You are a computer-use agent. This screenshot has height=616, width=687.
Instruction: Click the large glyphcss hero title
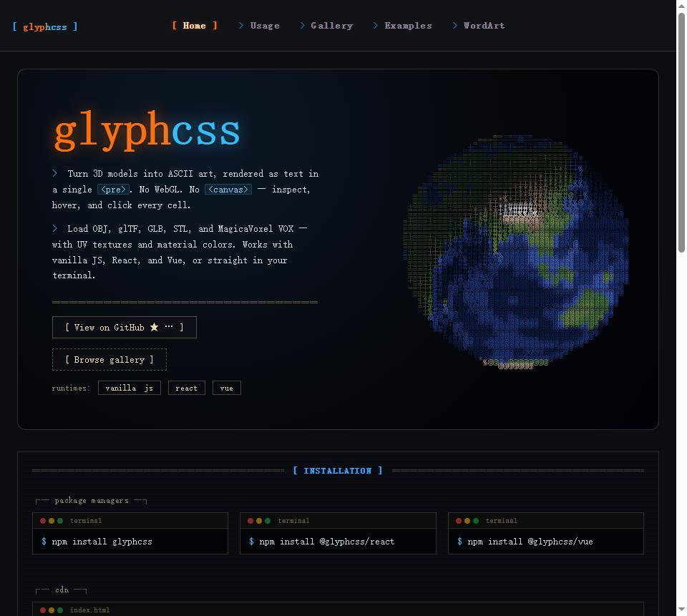pyautogui.click(x=147, y=130)
